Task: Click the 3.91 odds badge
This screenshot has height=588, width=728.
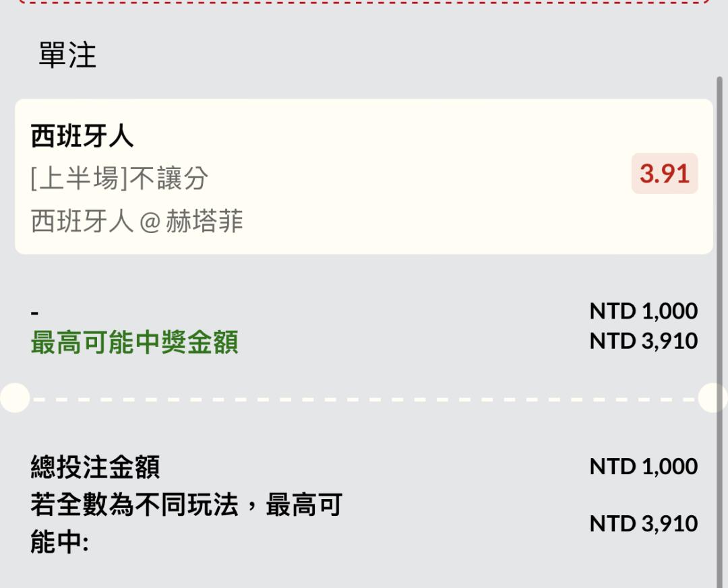Action: coord(664,174)
